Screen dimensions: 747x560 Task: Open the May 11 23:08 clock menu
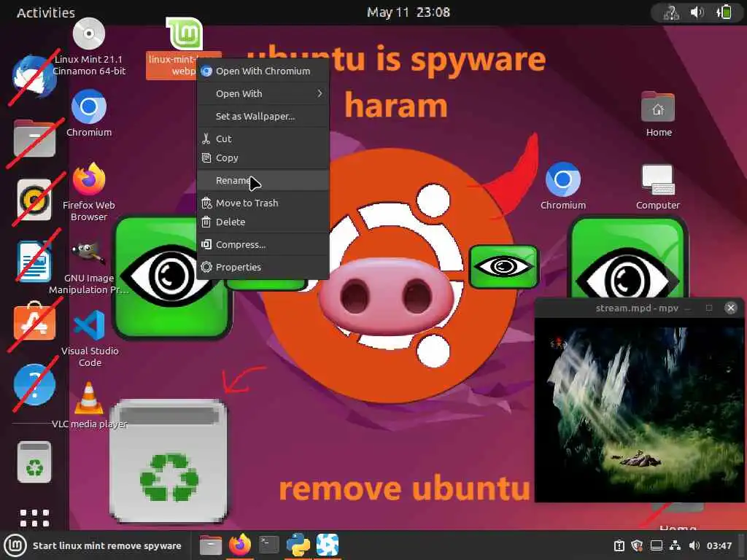(409, 12)
